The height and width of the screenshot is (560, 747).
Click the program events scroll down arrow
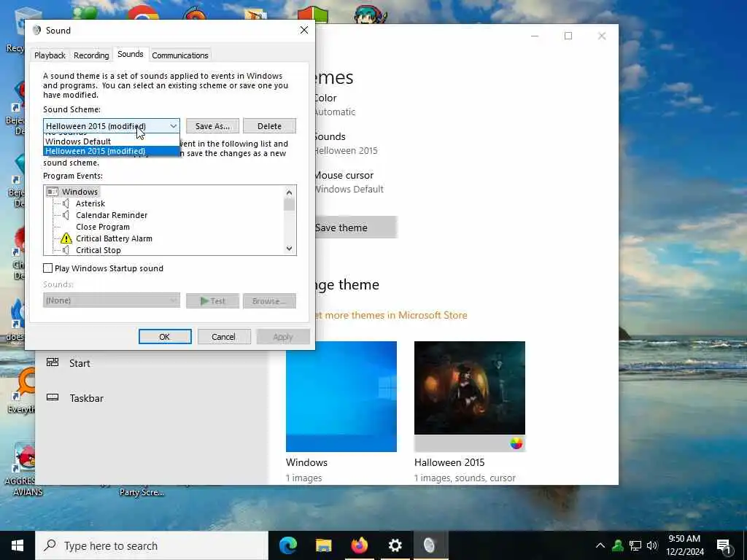click(x=289, y=249)
